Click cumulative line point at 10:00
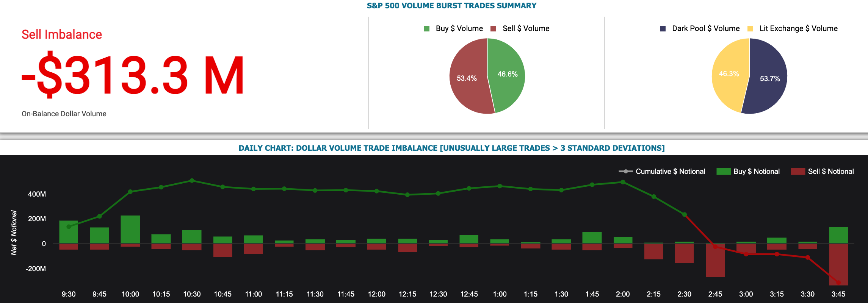 pos(130,192)
